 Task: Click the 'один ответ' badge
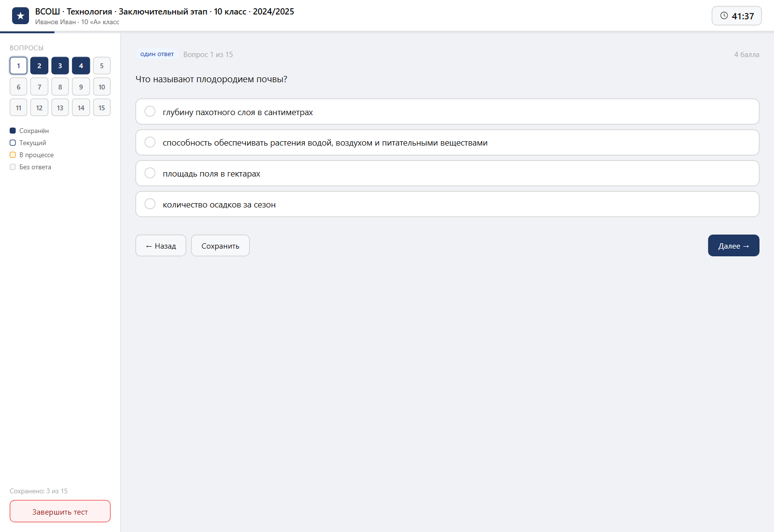tap(157, 54)
